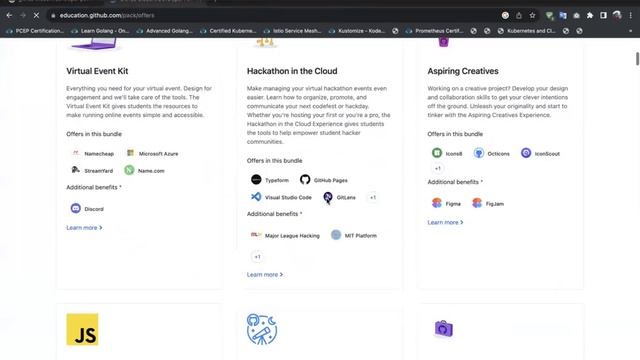
Task: Bookmark this page with the star icon
Action: pos(532,16)
